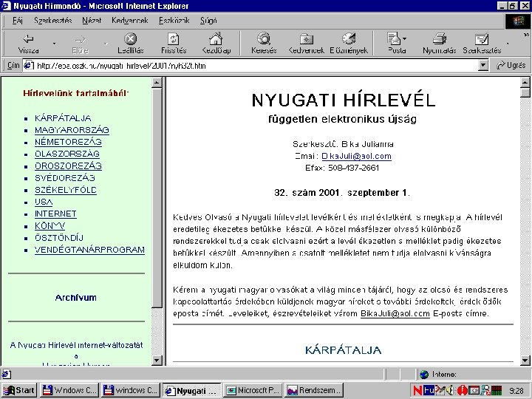This screenshot has width=532, height=399.
Task: Open the address bar URL dropdown
Action: click(x=483, y=65)
